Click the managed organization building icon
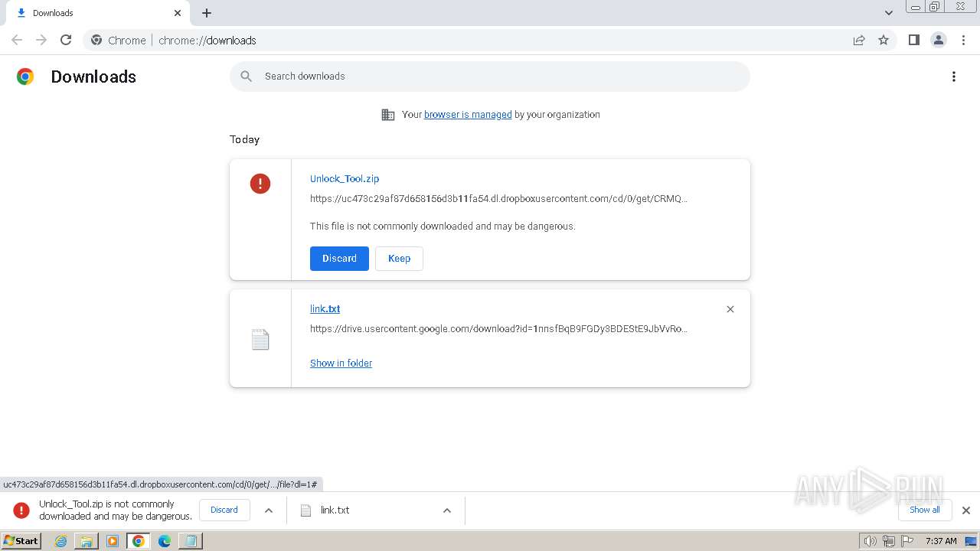The height and width of the screenshot is (551, 980). click(x=388, y=115)
